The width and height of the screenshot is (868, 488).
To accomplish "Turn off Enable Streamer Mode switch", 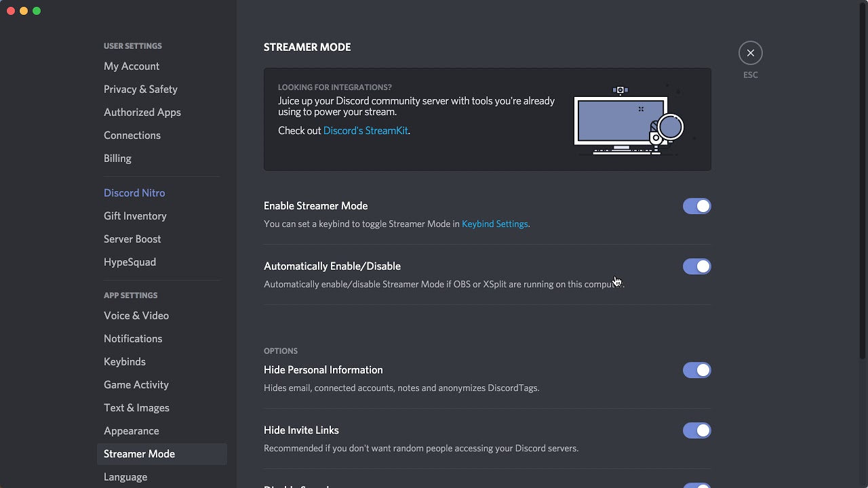I will [x=696, y=206].
